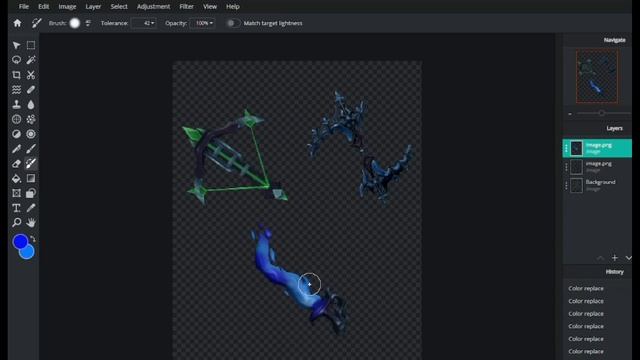
Task: Pick the Clone stamp tool
Action: pos(16,104)
